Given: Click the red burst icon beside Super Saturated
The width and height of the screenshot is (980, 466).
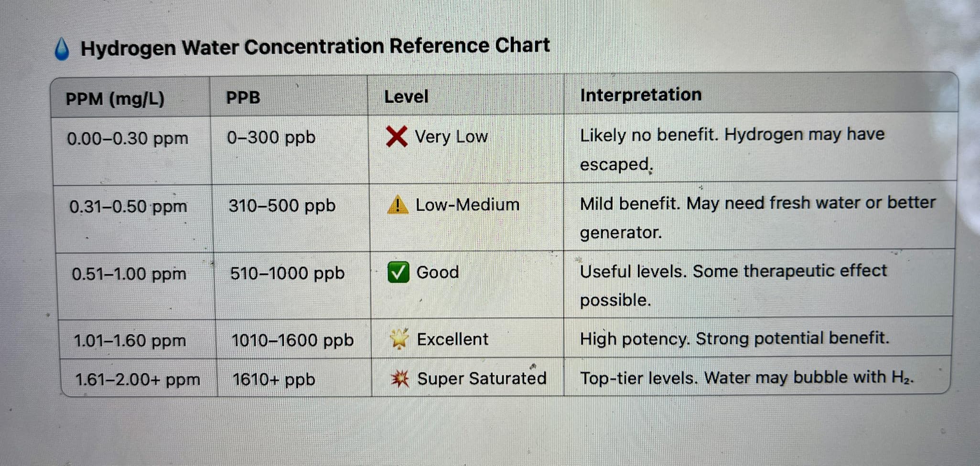Looking at the screenshot, I should point(400,379).
